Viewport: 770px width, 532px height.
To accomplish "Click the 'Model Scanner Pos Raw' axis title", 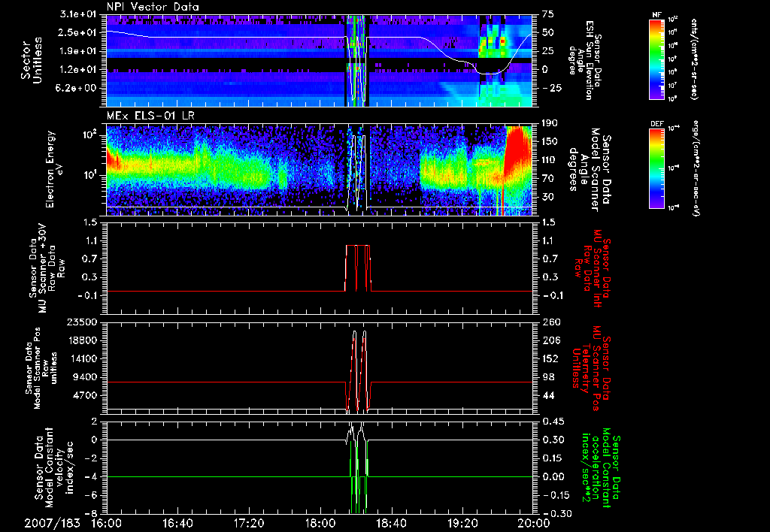I will tap(41, 367).
